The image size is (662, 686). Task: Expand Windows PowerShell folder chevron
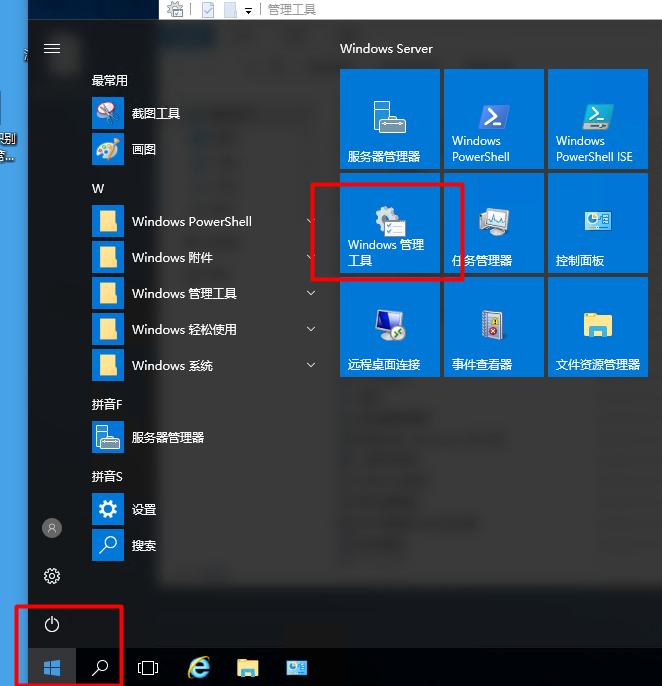311,221
